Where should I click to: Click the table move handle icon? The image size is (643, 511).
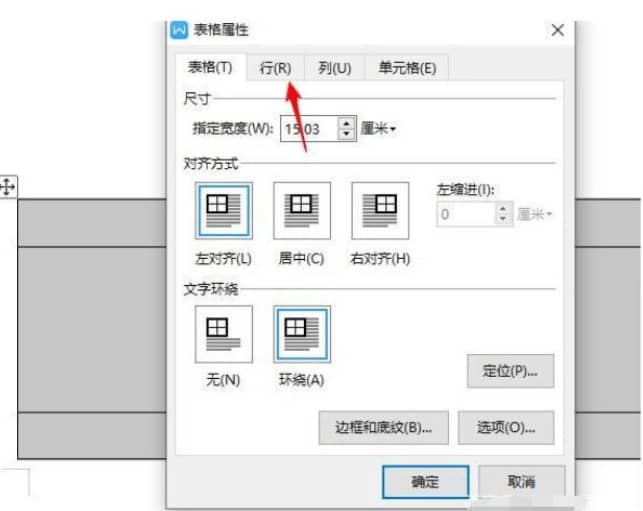tap(8, 187)
